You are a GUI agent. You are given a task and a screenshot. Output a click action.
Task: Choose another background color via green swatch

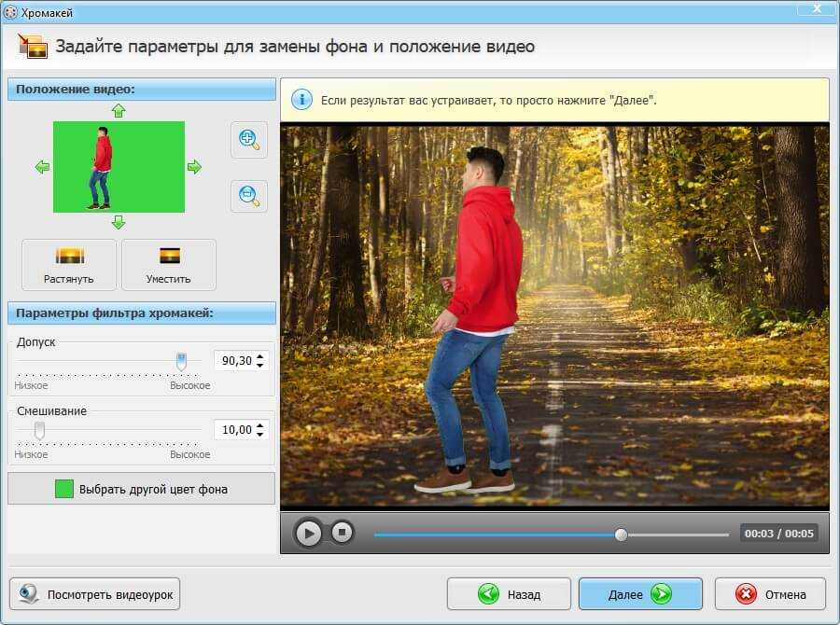coord(64,489)
